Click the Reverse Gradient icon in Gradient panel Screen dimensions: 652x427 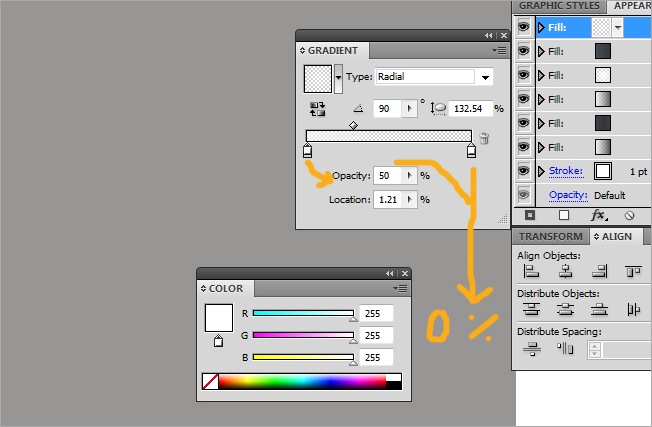point(318,109)
